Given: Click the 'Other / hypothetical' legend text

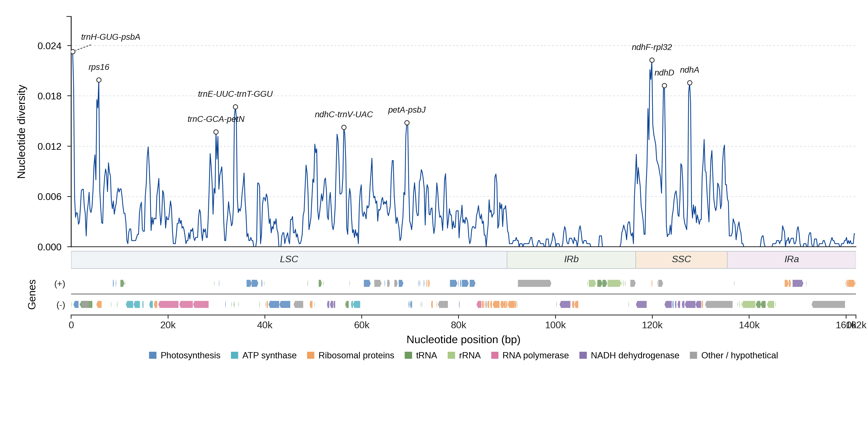Looking at the screenshot, I should pos(739,355).
